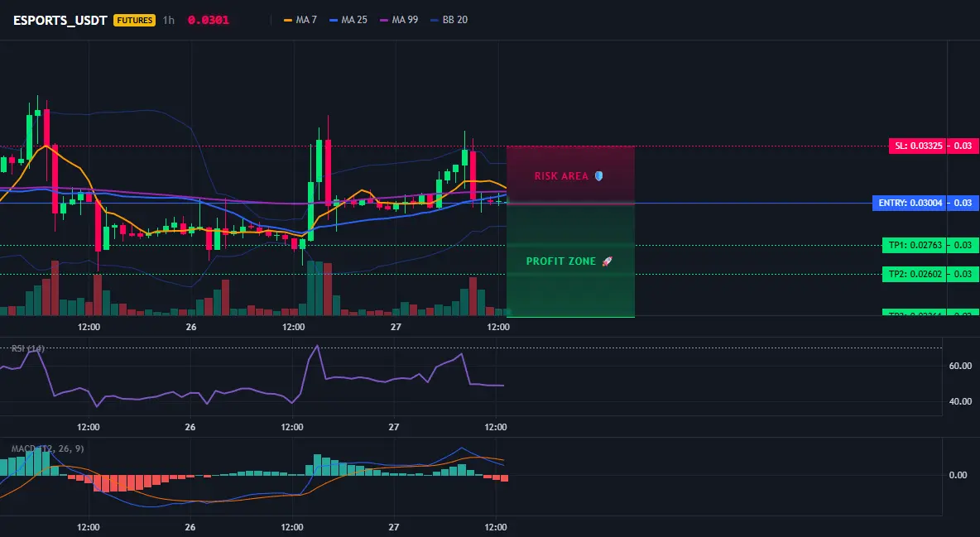Click the orange MA 7 color dash
This screenshot has width=980, height=537.
click(x=288, y=20)
